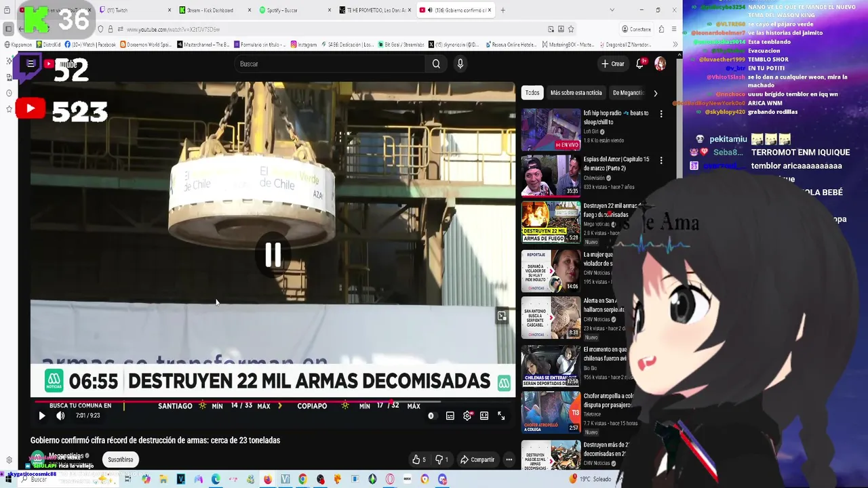
Task: Start voice search with the microphone icon
Action: (x=460, y=64)
